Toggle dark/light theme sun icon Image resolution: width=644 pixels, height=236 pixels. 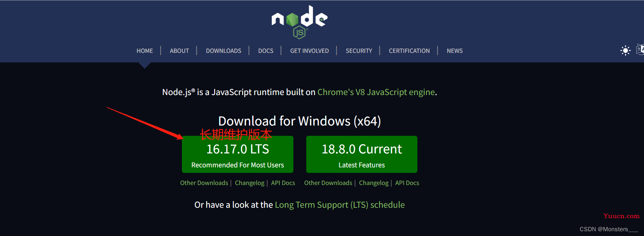click(625, 50)
